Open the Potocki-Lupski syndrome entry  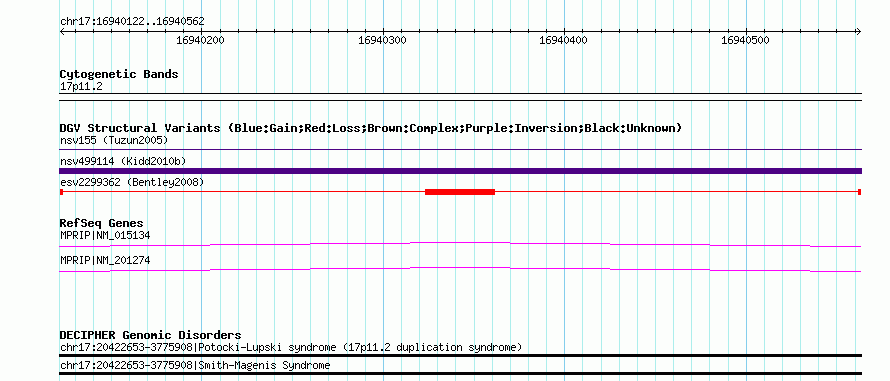pyautogui.click(x=291, y=347)
